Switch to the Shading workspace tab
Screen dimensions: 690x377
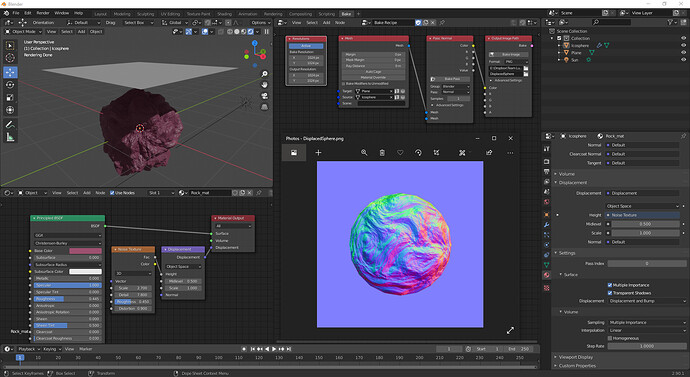click(224, 14)
